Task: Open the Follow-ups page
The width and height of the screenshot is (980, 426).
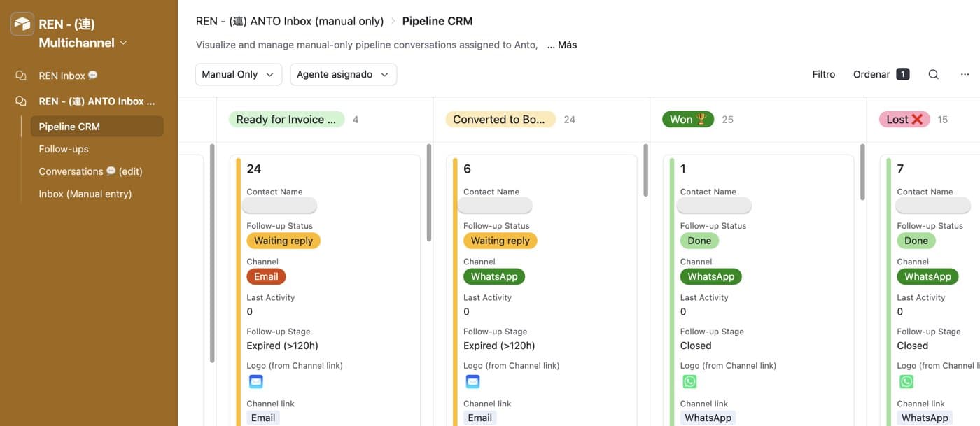Action: pos(64,149)
